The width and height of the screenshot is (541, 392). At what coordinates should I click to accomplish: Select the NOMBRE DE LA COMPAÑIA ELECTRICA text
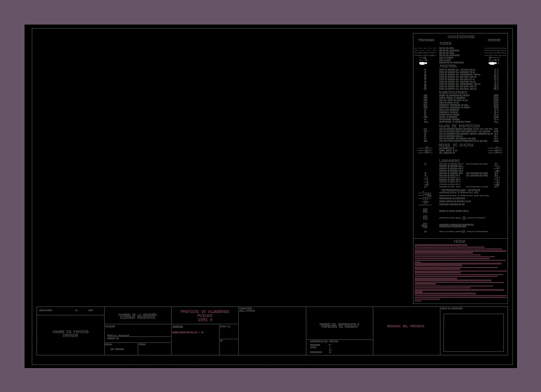click(x=138, y=317)
